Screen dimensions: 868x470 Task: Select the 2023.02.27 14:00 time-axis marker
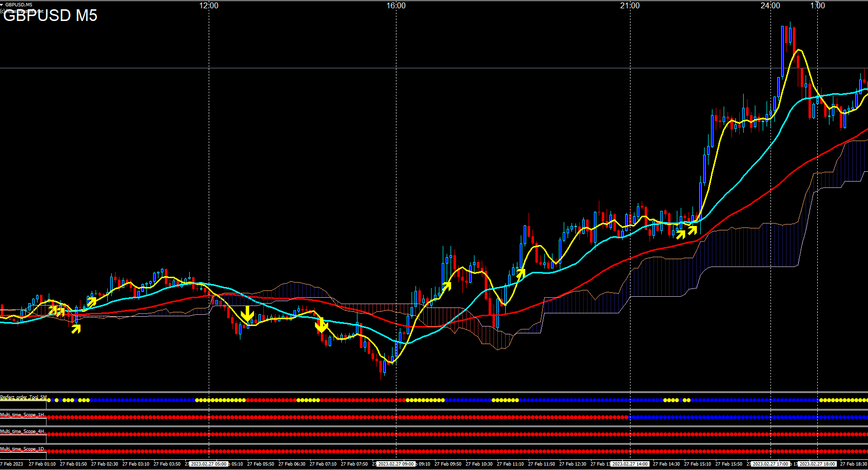(630, 464)
